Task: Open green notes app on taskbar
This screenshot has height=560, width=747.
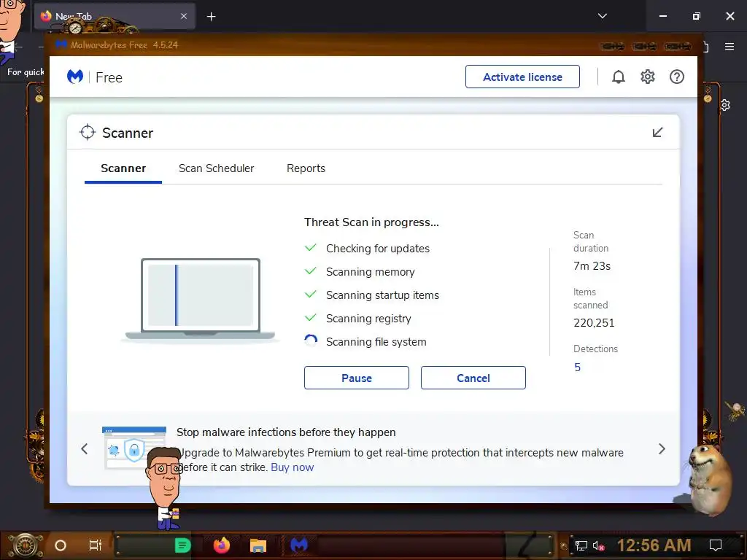Action: 182,545
